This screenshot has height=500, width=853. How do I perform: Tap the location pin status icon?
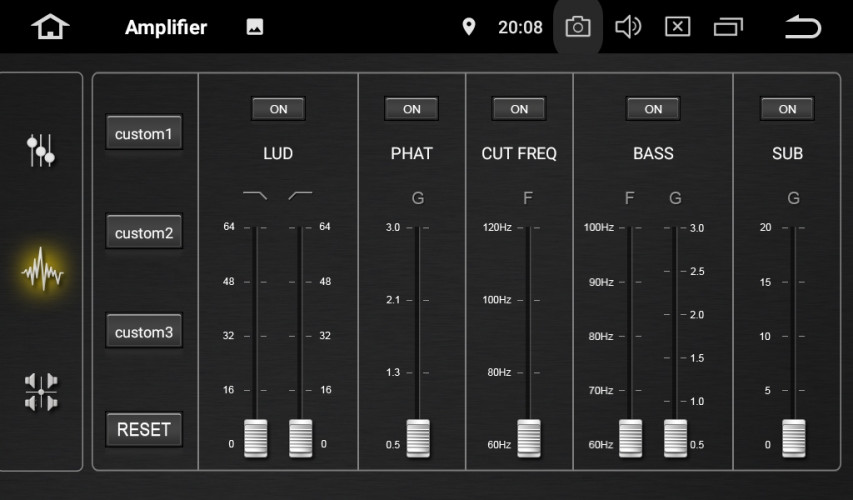[468, 27]
